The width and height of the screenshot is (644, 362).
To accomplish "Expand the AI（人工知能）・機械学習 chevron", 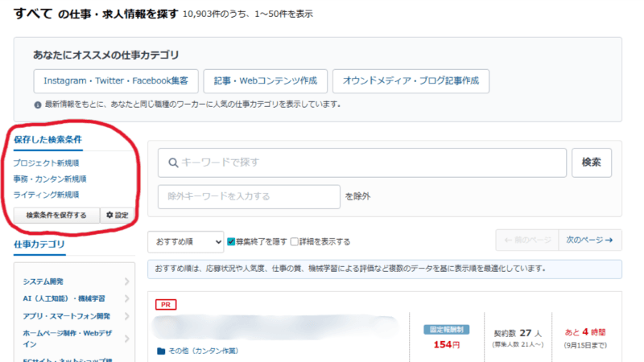I will click(126, 298).
